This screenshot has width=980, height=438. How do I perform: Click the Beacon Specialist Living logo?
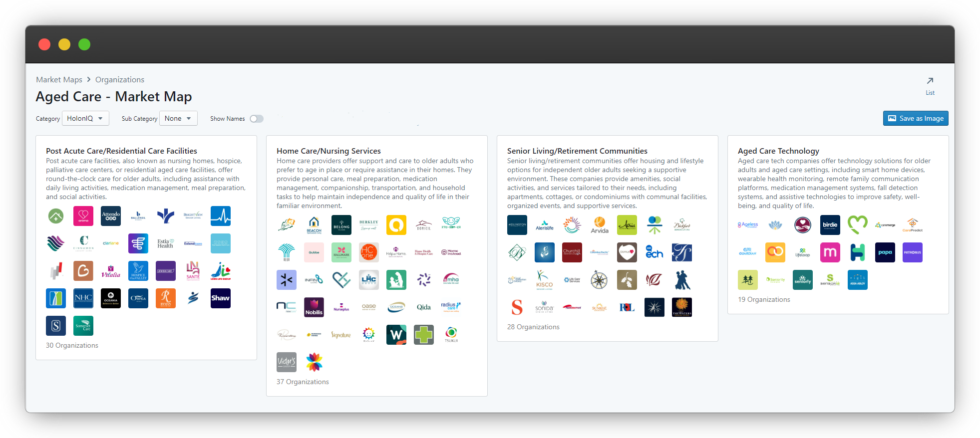point(314,225)
